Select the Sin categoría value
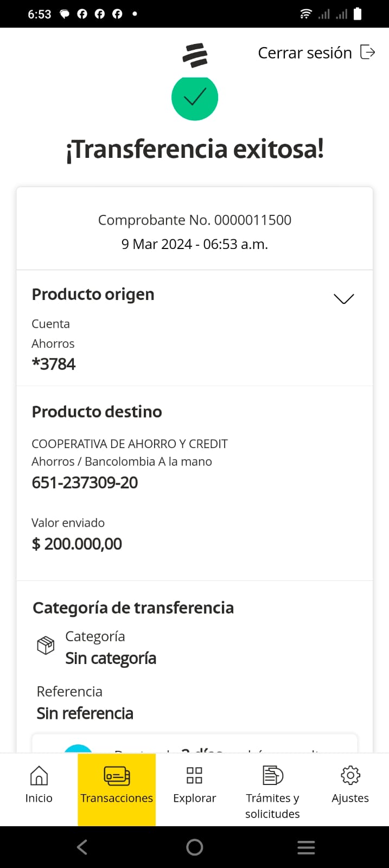This screenshot has height=868, width=389. point(111,658)
